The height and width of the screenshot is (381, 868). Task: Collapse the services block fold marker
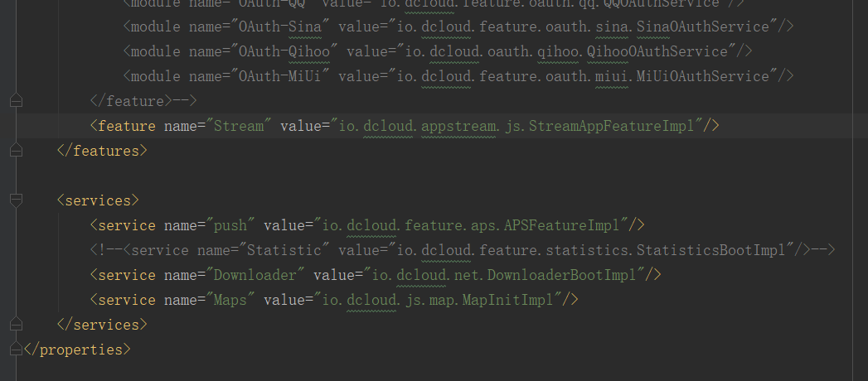[x=16, y=200]
